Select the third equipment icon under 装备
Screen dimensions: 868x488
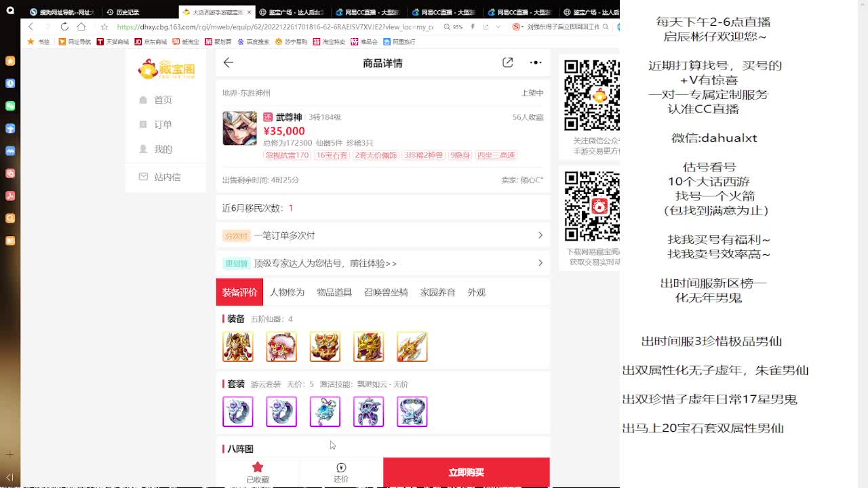click(325, 347)
